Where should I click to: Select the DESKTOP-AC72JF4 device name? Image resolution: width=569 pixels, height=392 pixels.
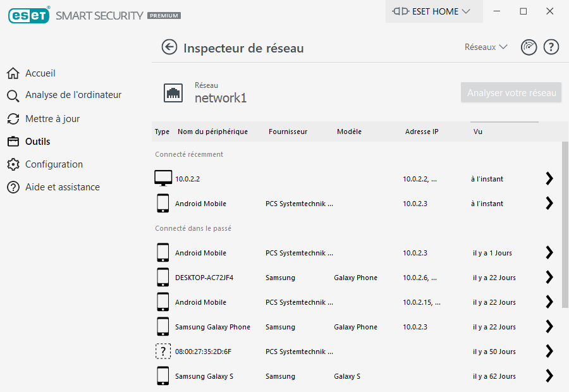coord(204,278)
